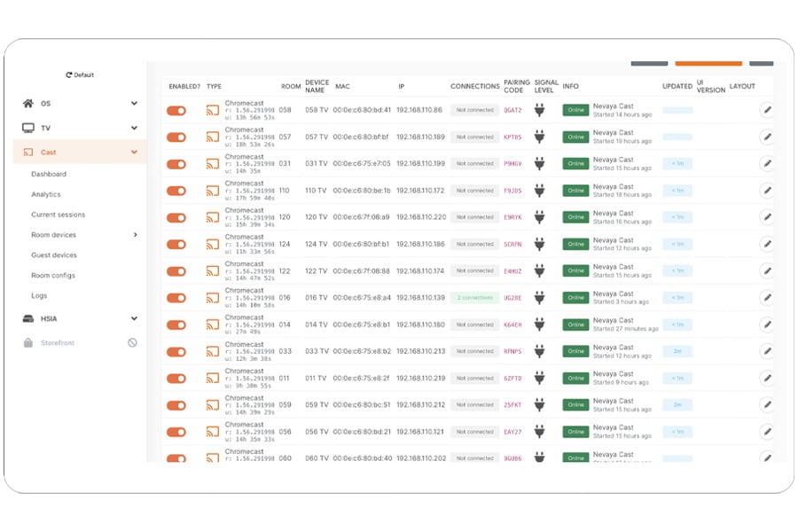Expand the OS menu chevron
The width and height of the screenshot is (798, 532).
click(x=134, y=104)
